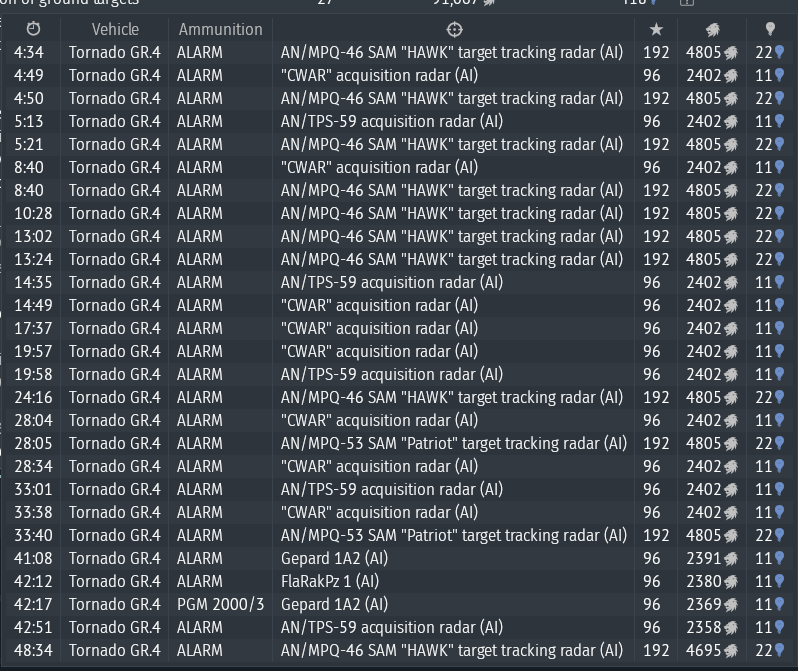Image resolution: width=798 pixels, height=671 pixels.
Task: Click Tornado GR.4 in the 42:12 row
Action: 115,581
